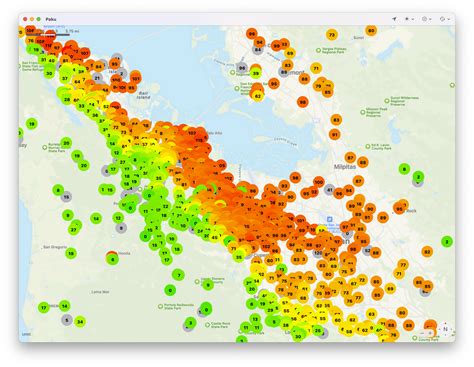Click the gray 120 sensor marker
474x367 pixels.
tap(317, 253)
